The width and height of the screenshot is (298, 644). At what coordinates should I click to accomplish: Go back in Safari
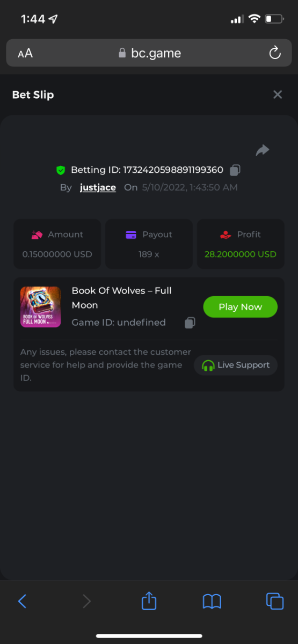[22, 601]
